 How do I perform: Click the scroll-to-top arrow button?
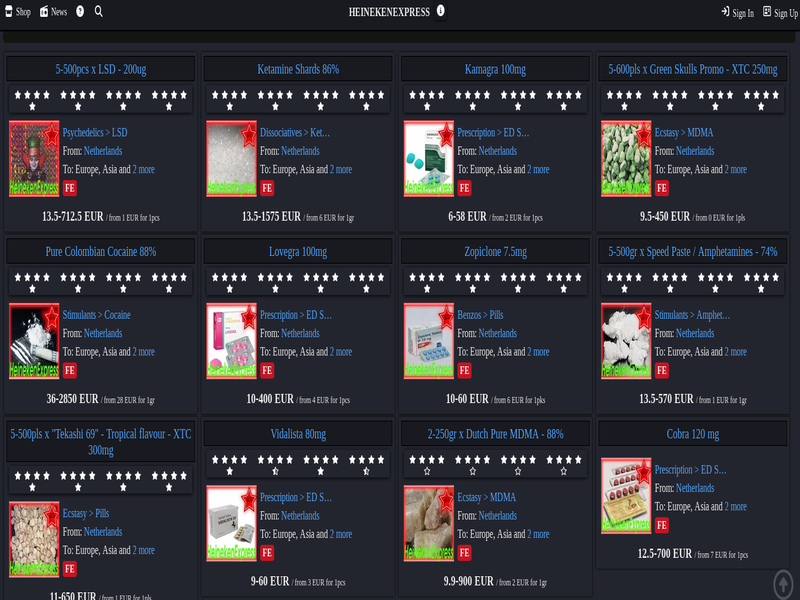pos(784,583)
